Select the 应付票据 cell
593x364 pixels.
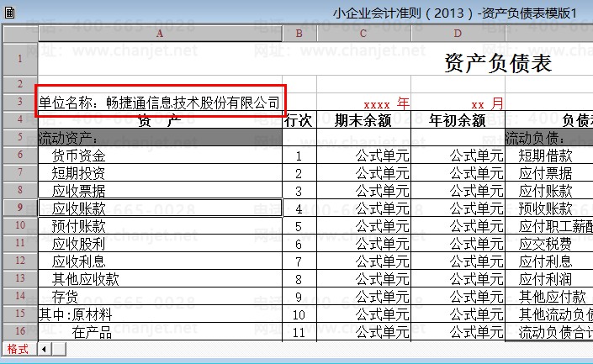point(549,173)
